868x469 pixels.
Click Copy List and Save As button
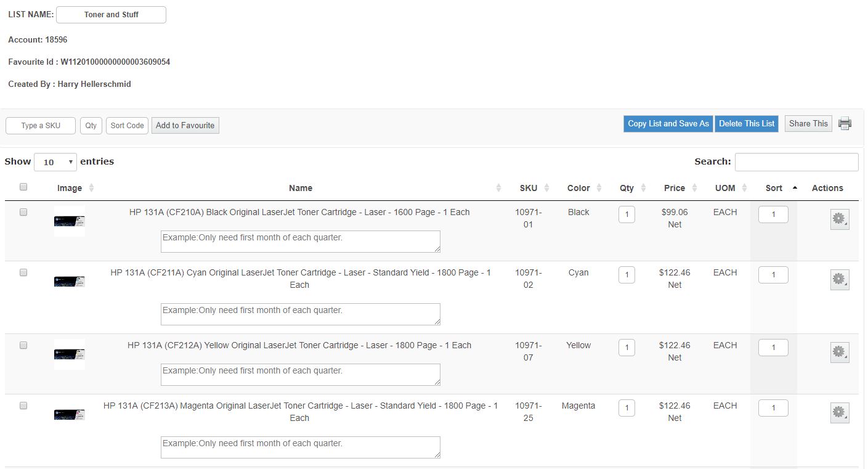point(668,124)
